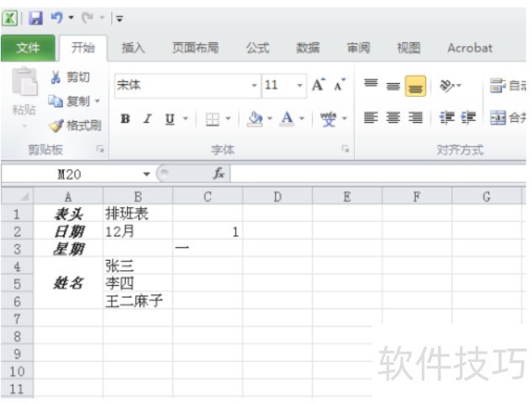Open the 文件 tab
This screenshot has width=532, height=403.
point(28,48)
